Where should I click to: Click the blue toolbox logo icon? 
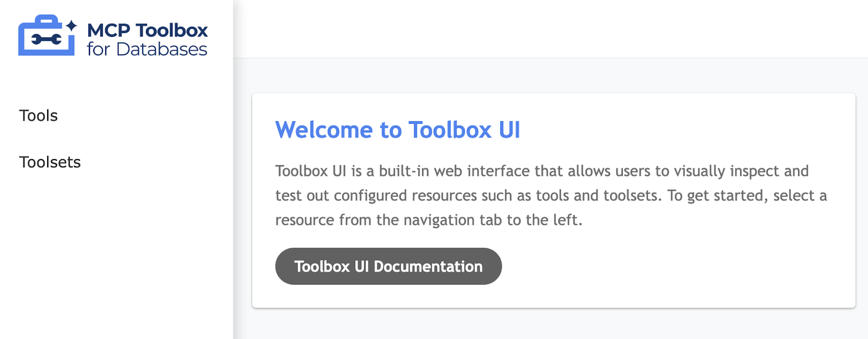[47, 36]
